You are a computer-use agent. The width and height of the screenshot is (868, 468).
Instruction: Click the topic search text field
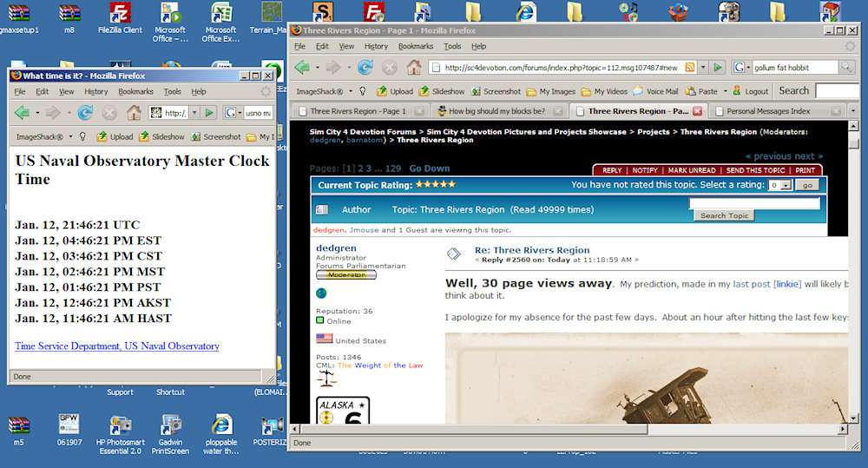[753, 204]
